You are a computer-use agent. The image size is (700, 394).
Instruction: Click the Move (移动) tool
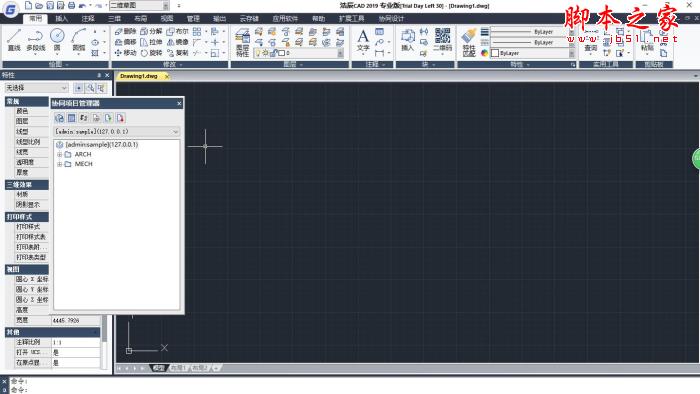[125, 53]
